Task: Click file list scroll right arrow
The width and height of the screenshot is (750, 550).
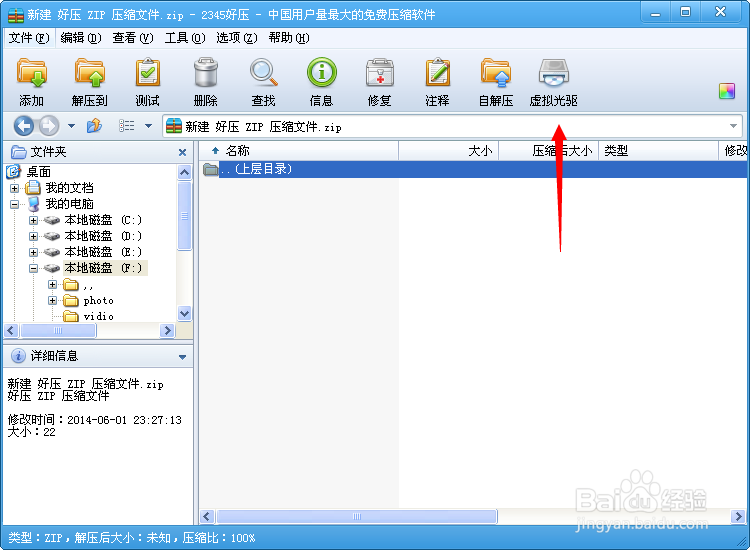Action: click(x=738, y=516)
